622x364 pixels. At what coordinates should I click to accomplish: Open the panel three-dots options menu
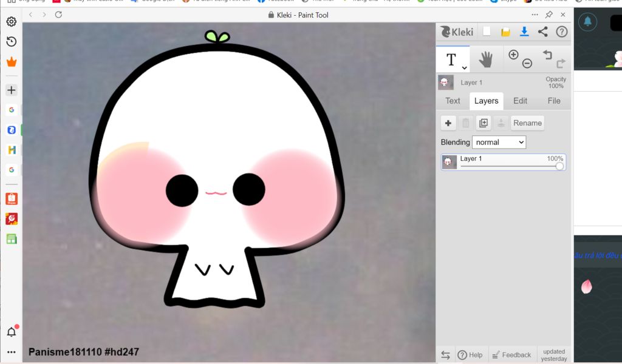coord(535,15)
